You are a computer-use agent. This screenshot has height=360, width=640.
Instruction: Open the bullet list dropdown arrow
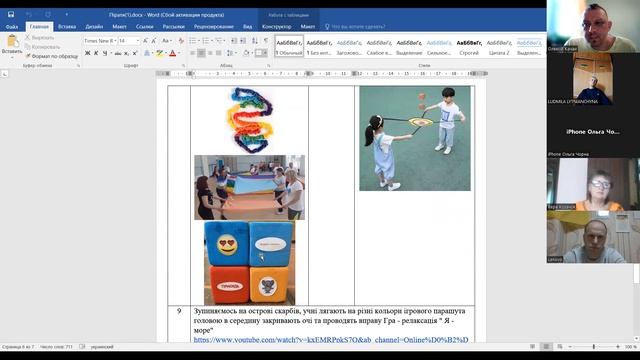click(199, 41)
